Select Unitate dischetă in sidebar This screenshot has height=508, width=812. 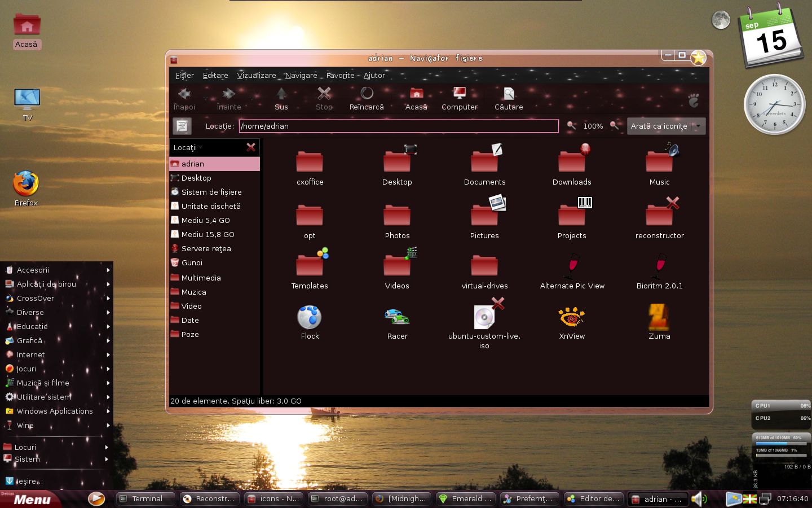pyautogui.click(x=214, y=206)
